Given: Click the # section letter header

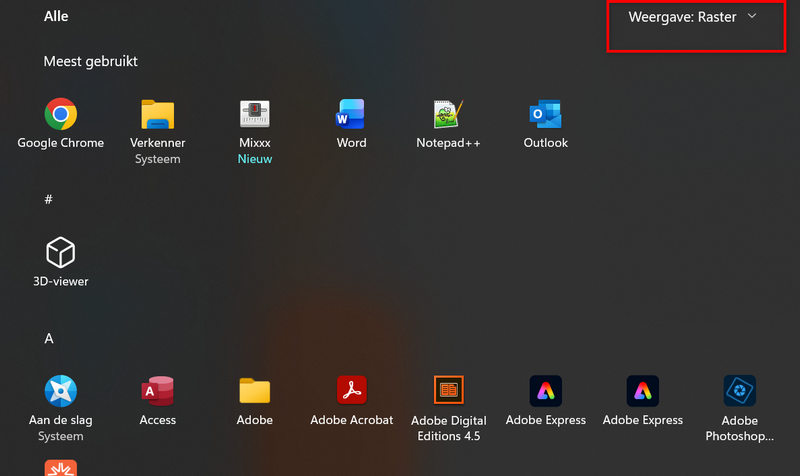Looking at the screenshot, I should (48, 200).
